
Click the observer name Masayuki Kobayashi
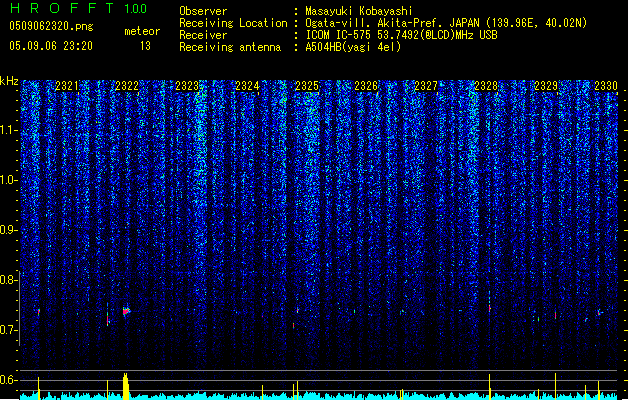pos(359,11)
